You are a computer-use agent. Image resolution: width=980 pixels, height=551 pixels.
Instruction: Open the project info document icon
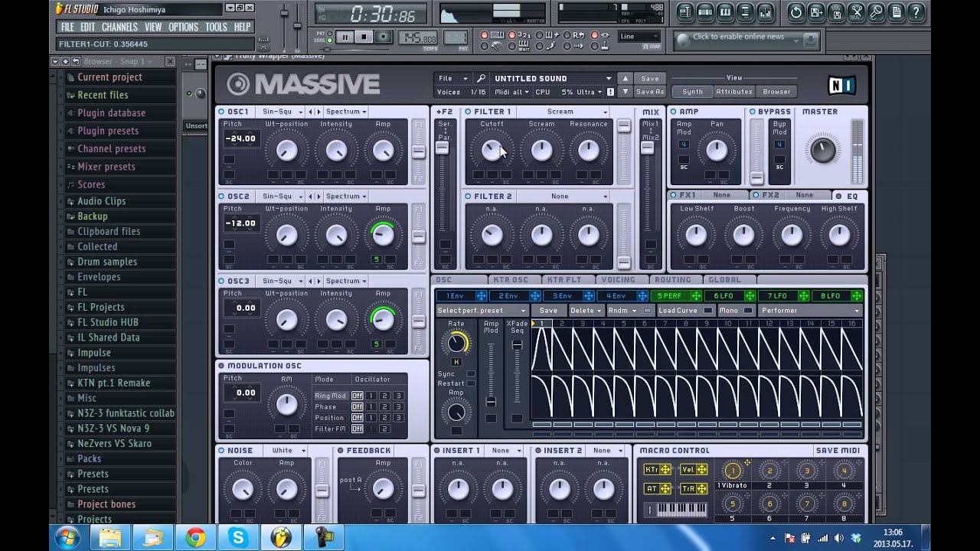896,12
